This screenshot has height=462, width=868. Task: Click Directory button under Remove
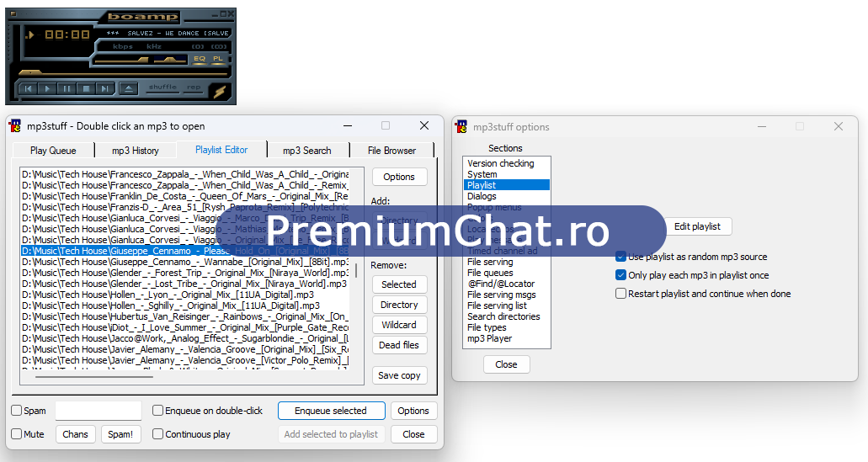(x=399, y=305)
